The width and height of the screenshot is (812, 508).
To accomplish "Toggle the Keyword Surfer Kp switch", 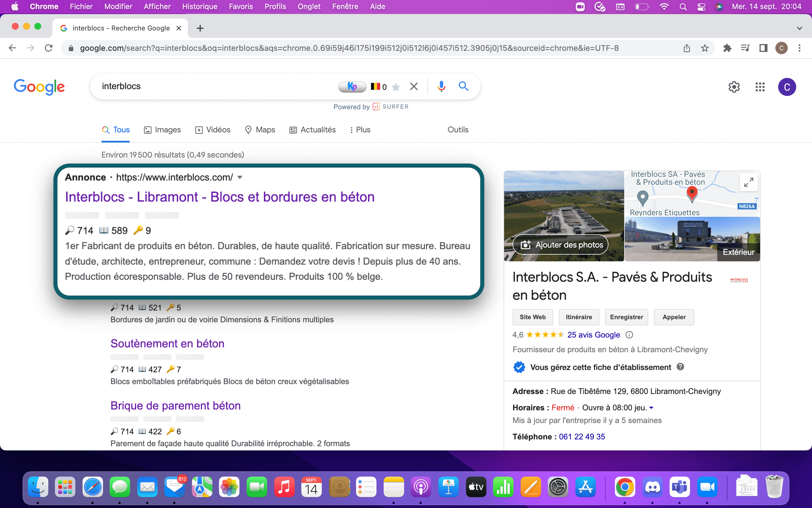I will (352, 87).
